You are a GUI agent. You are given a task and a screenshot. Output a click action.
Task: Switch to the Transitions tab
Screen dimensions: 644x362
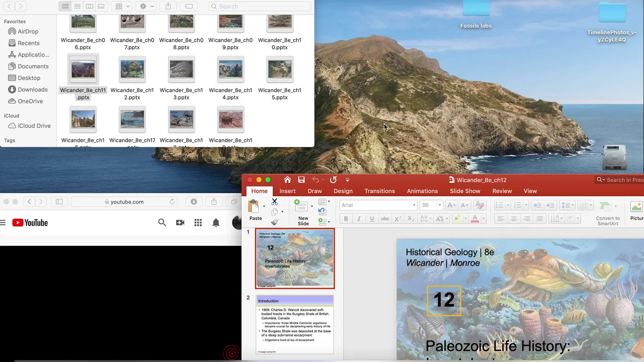[x=379, y=191]
